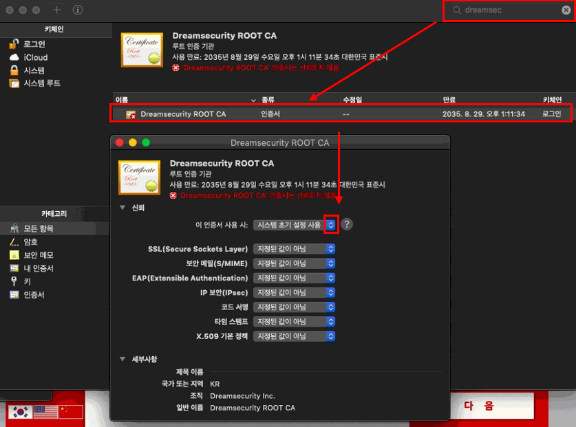Screen dimensions: 576x427
Task: Select the Dreamsecurity ROOT CA list row
Action: tap(341, 114)
